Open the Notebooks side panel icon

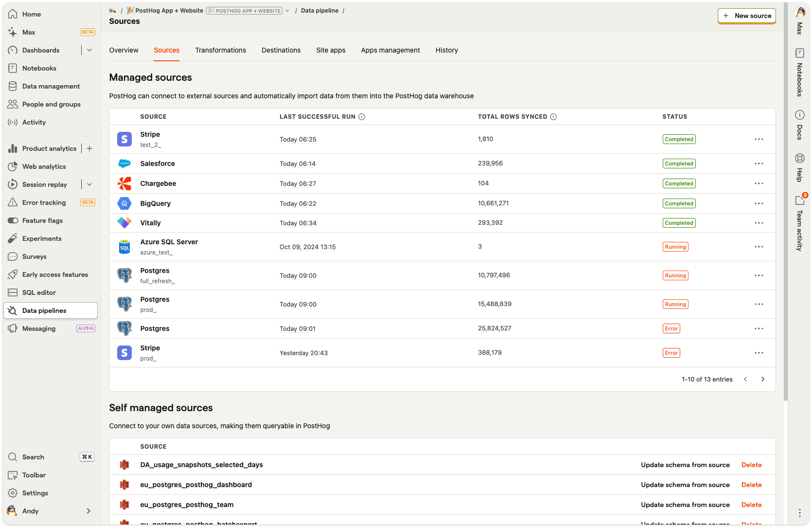(x=799, y=53)
